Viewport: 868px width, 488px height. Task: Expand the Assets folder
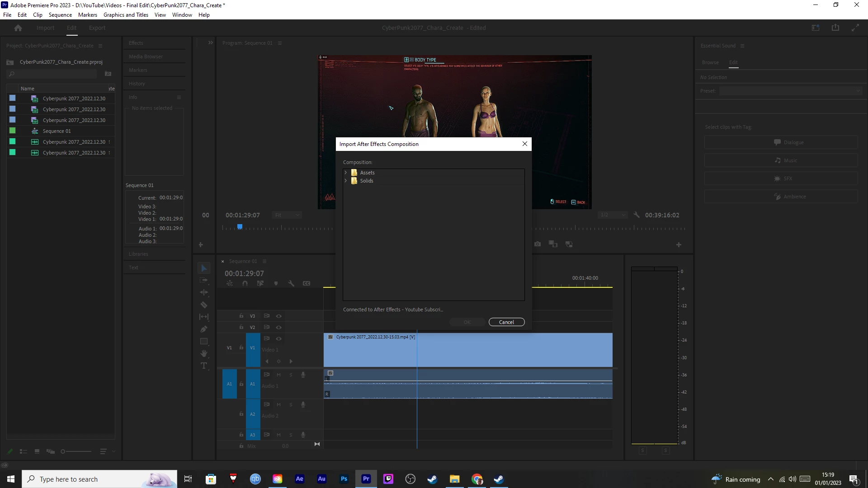pos(346,173)
